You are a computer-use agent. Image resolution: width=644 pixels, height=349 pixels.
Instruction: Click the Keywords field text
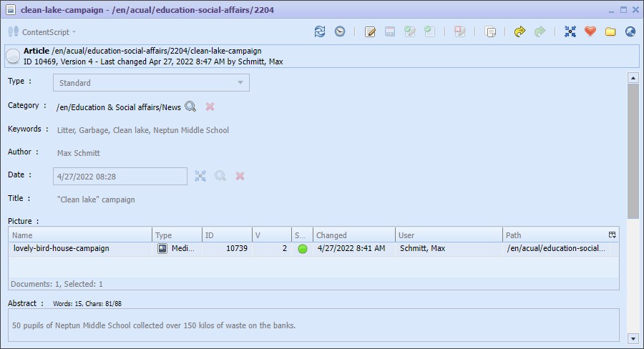(143, 130)
